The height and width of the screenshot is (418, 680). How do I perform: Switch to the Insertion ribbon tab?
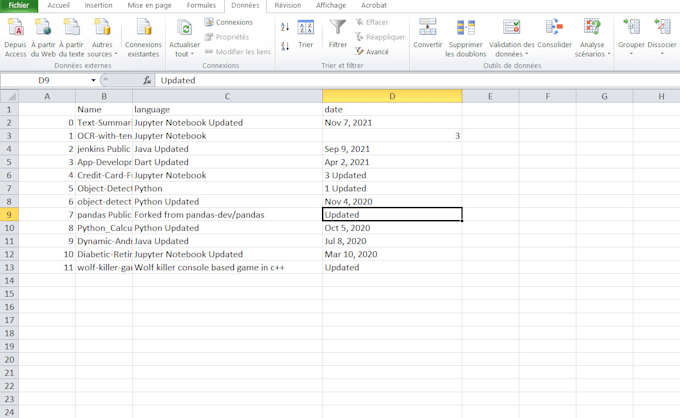click(98, 5)
